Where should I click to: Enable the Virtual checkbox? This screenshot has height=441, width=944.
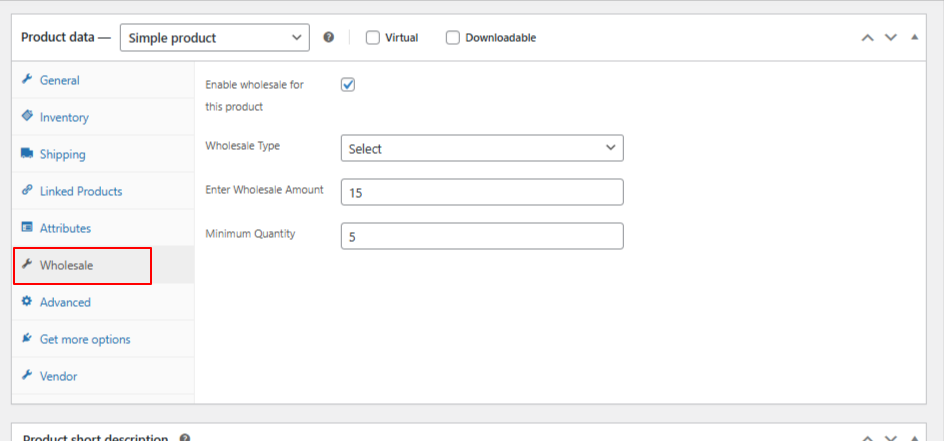373,38
